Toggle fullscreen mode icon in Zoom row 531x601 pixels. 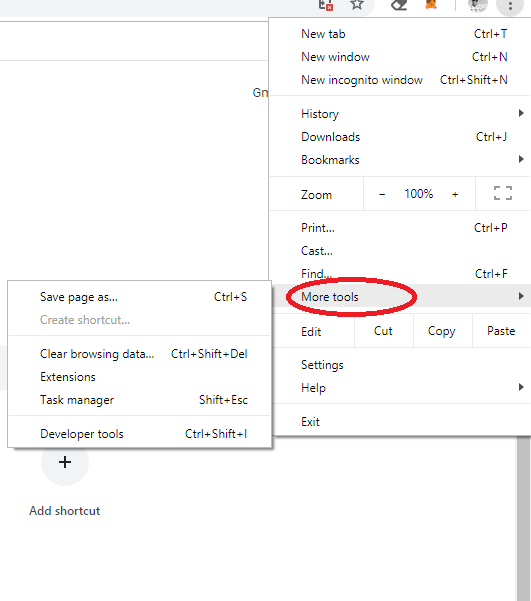click(x=503, y=193)
